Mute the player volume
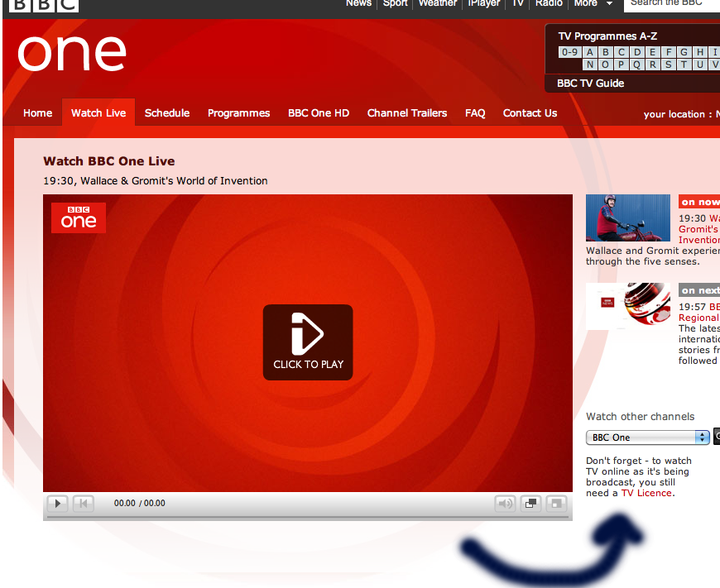 click(x=505, y=503)
